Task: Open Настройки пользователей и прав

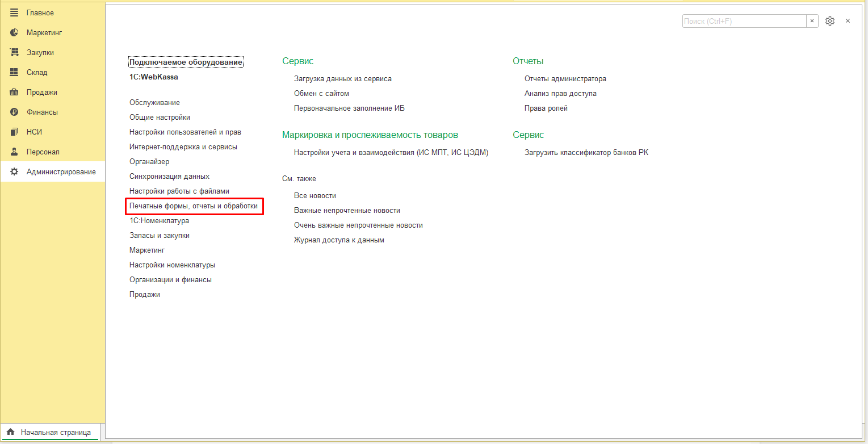Action: [185, 132]
